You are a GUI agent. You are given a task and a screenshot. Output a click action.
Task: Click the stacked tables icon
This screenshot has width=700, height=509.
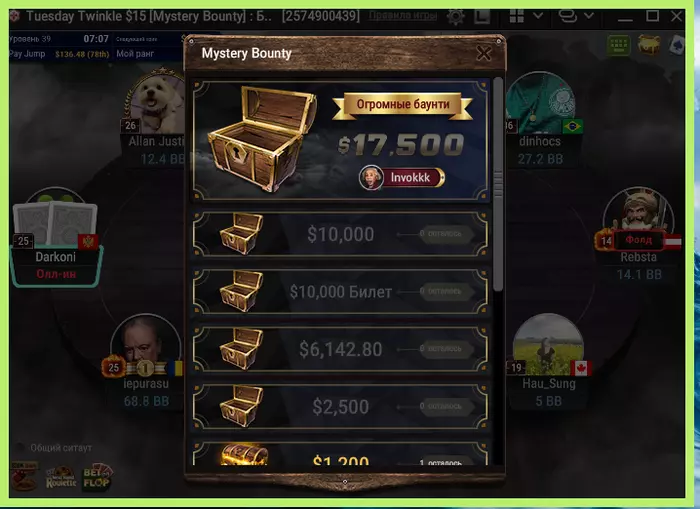pyautogui.click(x=567, y=17)
